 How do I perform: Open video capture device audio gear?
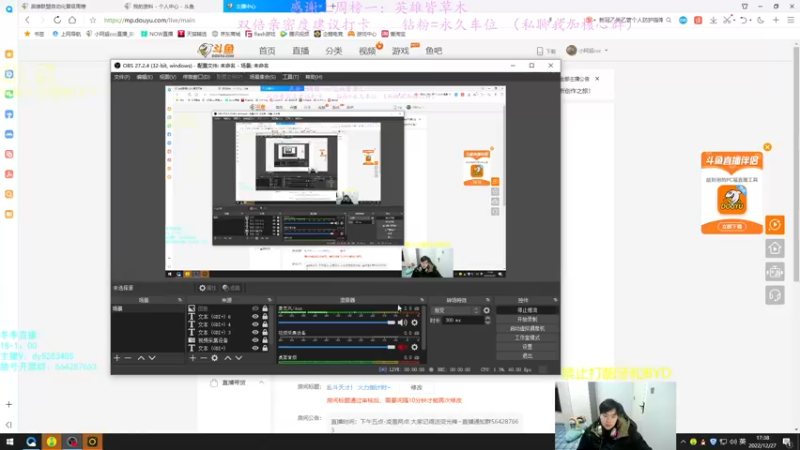(414, 347)
